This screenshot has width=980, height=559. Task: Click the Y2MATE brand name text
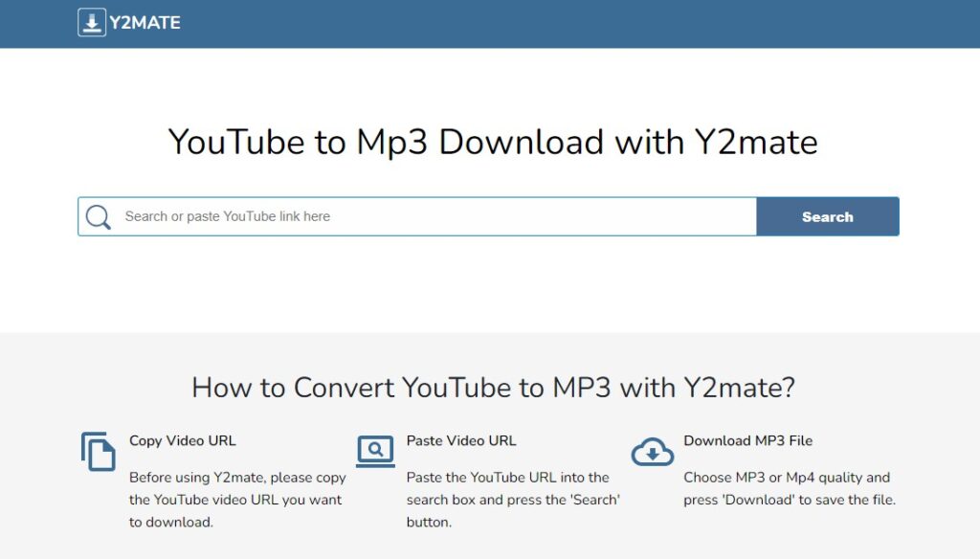[145, 23]
